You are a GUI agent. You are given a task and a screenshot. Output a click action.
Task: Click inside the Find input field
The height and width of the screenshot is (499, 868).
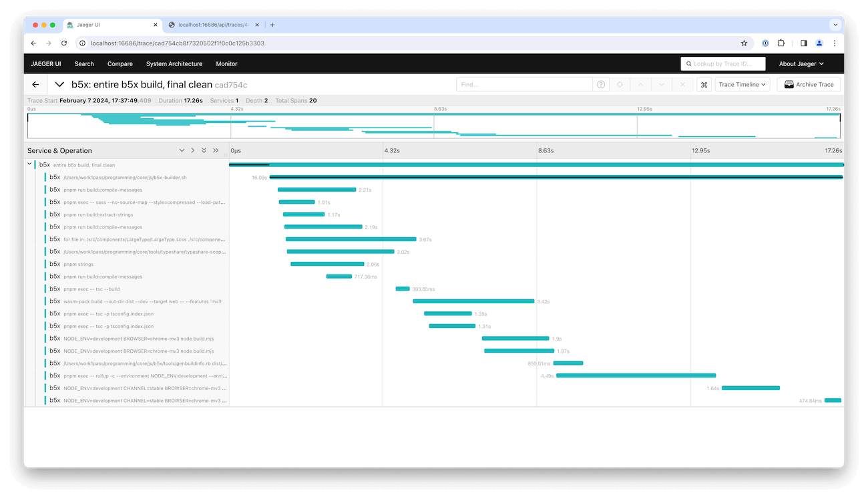tap(521, 84)
